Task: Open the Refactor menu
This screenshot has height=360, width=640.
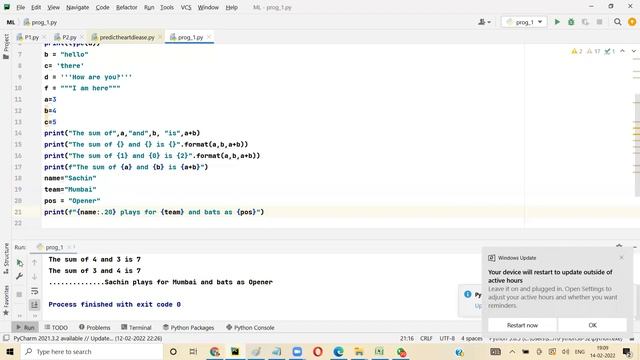Action: coord(127,7)
